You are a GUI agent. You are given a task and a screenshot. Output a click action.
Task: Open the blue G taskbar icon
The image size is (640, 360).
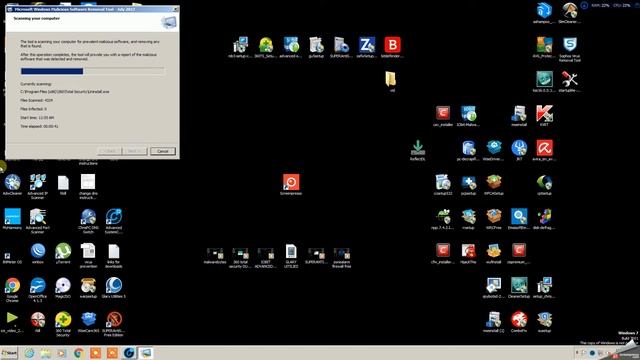click(129, 353)
